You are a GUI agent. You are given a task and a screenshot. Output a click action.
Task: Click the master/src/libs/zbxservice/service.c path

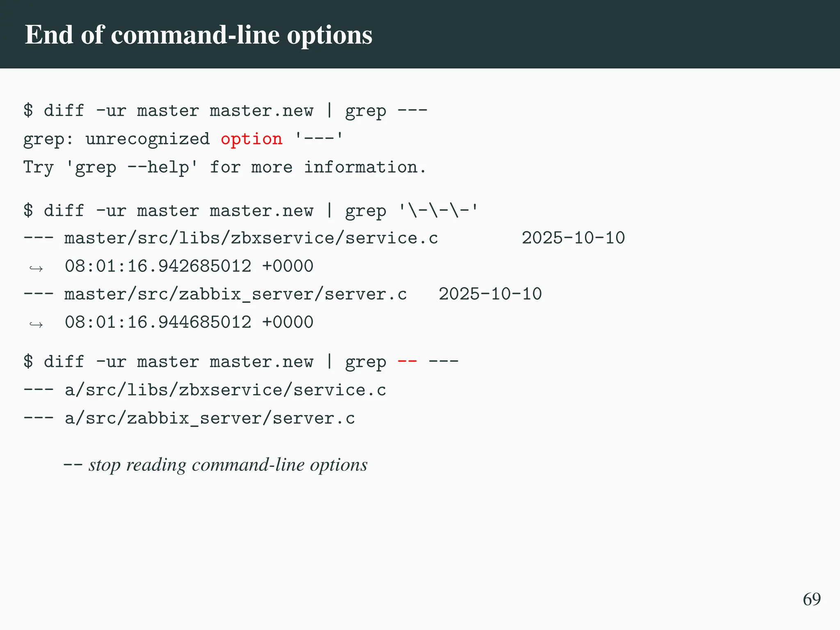click(x=251, y=238)
